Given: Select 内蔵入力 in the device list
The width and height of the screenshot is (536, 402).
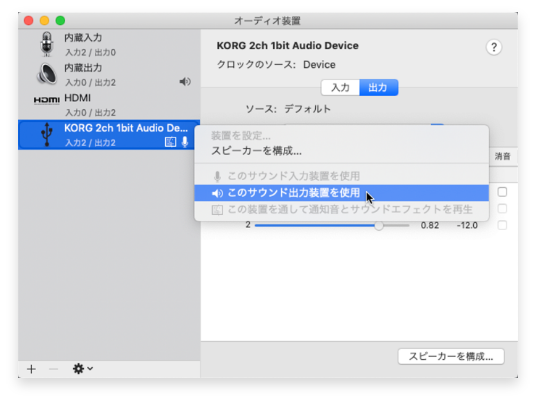Looking at the screenshot, I should pyautogui.click(x=109, y=44).
